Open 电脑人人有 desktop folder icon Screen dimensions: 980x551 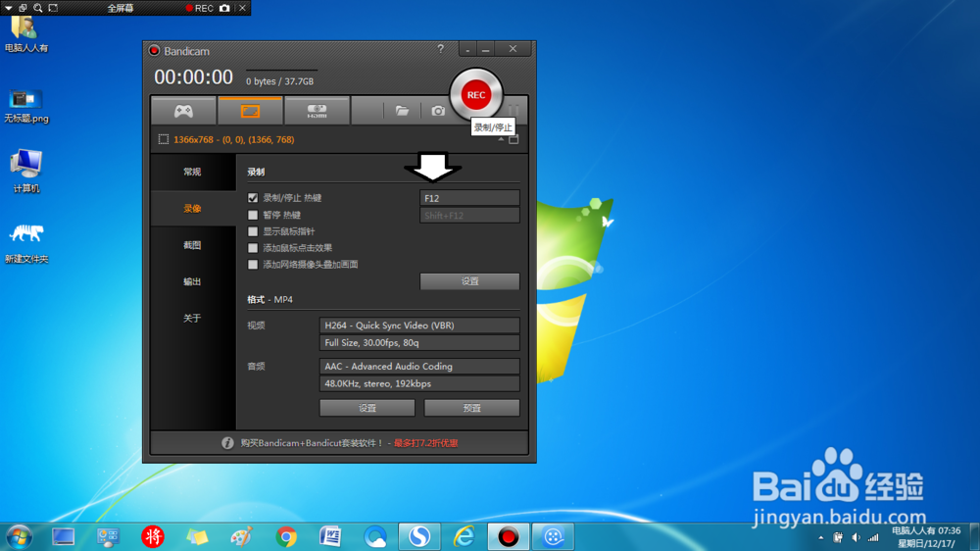(26, 34)
